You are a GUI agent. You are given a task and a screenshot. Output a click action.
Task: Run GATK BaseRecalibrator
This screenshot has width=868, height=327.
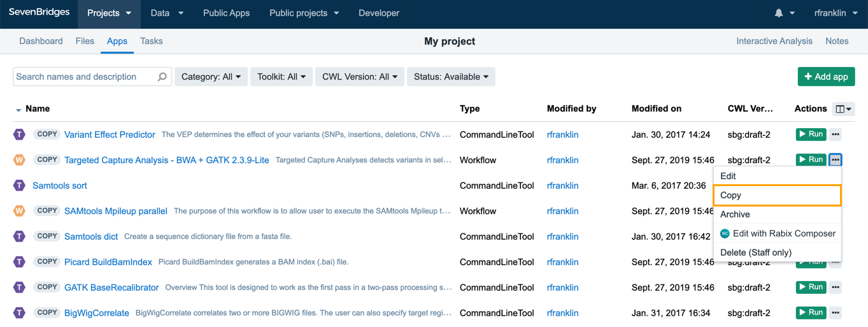click(811, 287)
